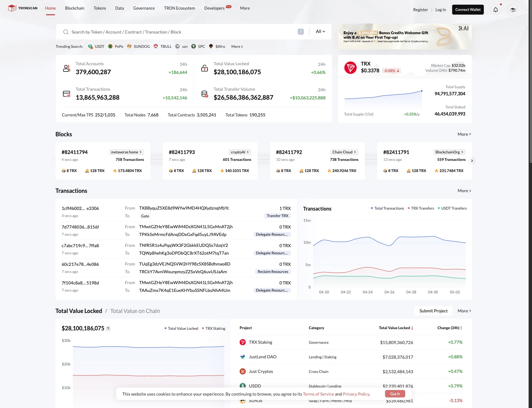Click the USDT trending token icon

point(90,47)
